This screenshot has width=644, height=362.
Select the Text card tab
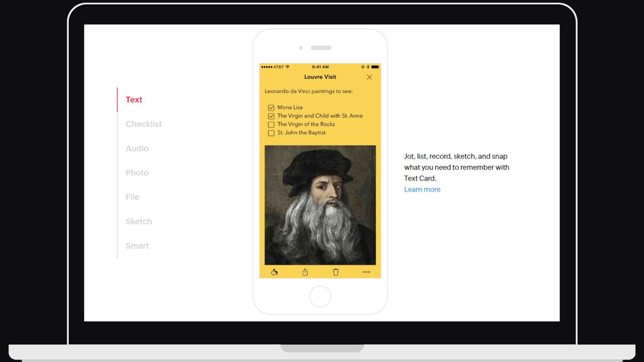click(x=134, y=100)
